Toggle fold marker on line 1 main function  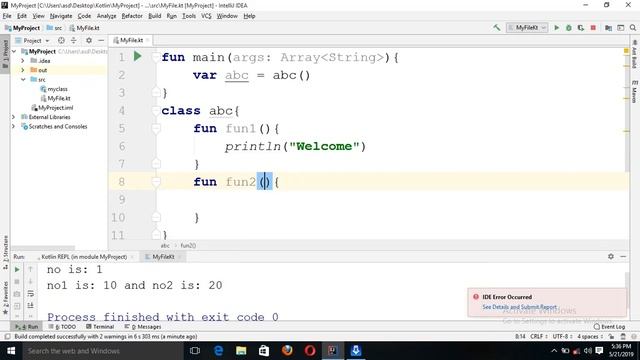pyautogui.click(x=156, y=57)
